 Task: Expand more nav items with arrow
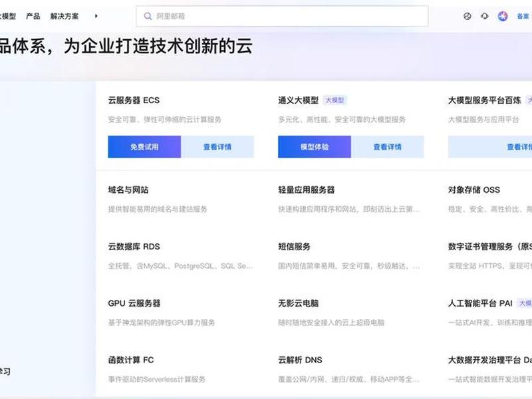click(x=96, y=16)
